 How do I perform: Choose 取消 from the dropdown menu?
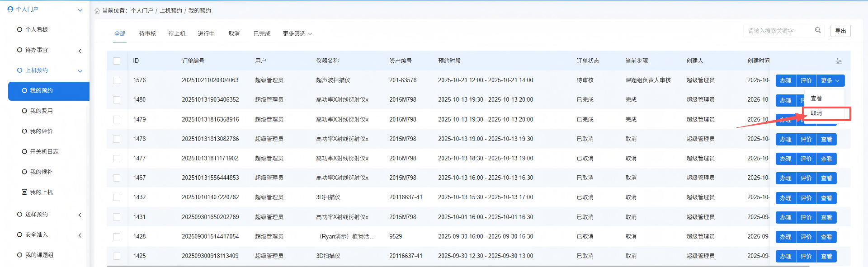click(816, 113)
